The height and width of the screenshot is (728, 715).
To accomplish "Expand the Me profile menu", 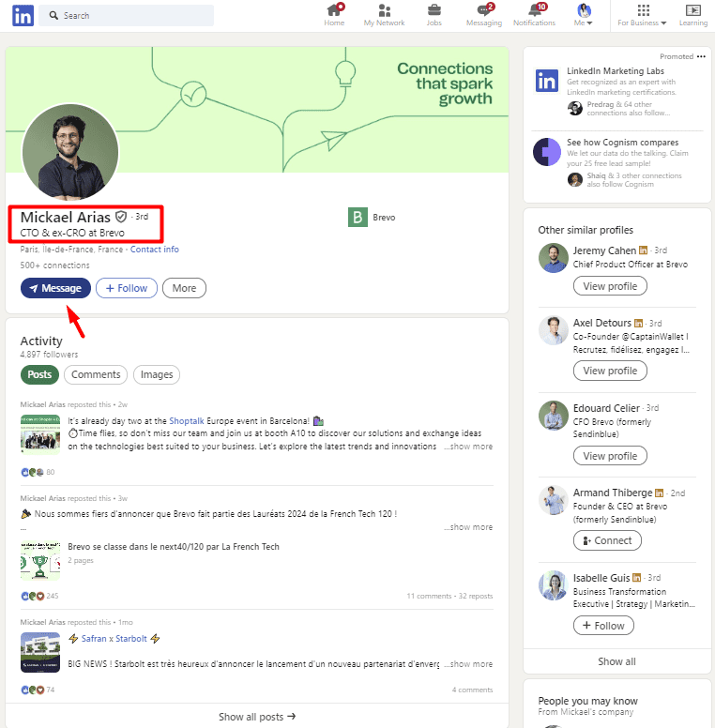I will 583,15.
